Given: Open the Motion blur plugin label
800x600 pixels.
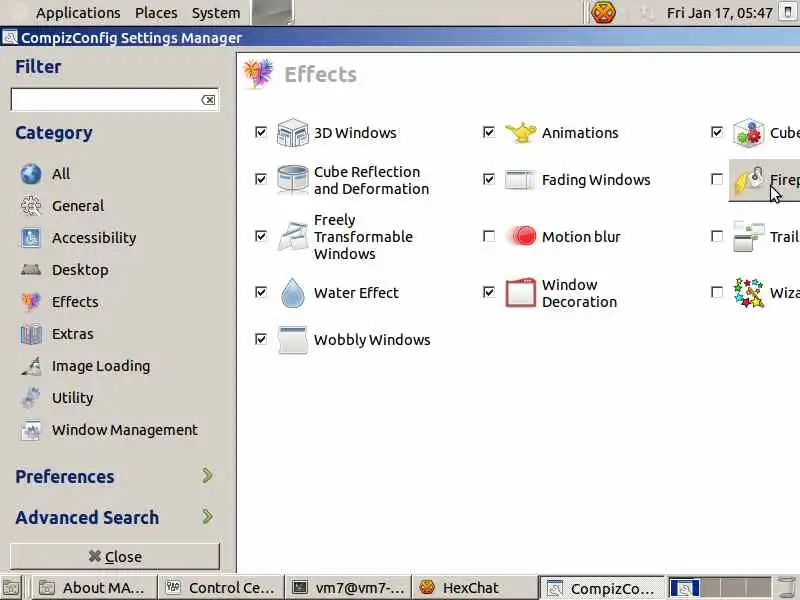Looking at the screenshot, I should (x=581, y=237).
